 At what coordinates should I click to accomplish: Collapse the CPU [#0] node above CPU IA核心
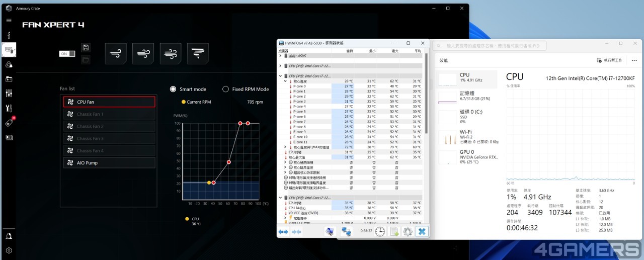[x=280, y=198]
